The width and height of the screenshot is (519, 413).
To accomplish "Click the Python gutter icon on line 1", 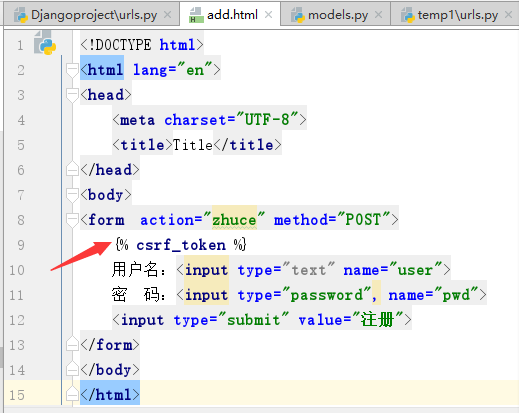I will tap(45, 43).
